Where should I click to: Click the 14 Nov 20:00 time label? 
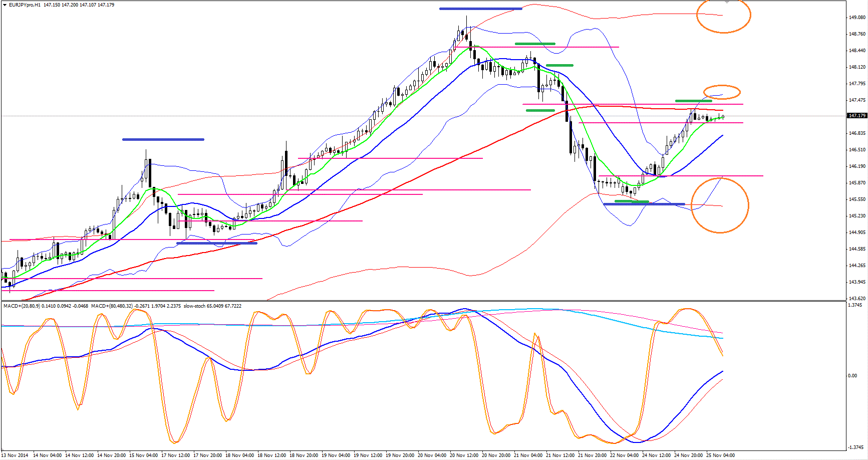111,455
